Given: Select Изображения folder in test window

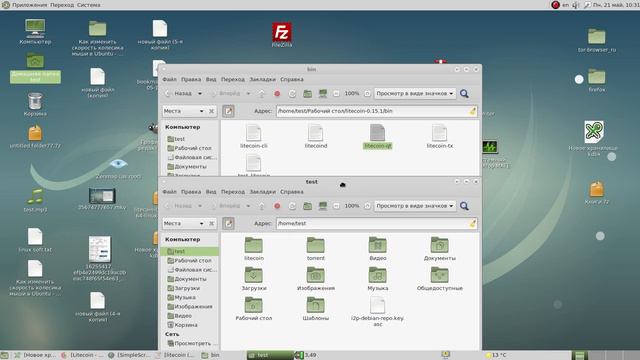Looking at the screenshot, I should pyautogui.click(x=316, y=279).
